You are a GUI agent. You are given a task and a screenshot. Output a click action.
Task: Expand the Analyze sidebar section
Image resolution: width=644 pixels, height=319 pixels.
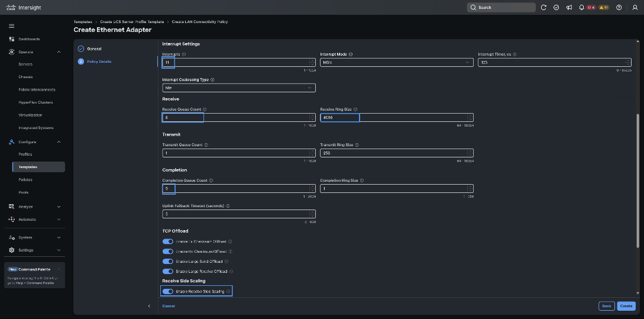pos(59,207)
